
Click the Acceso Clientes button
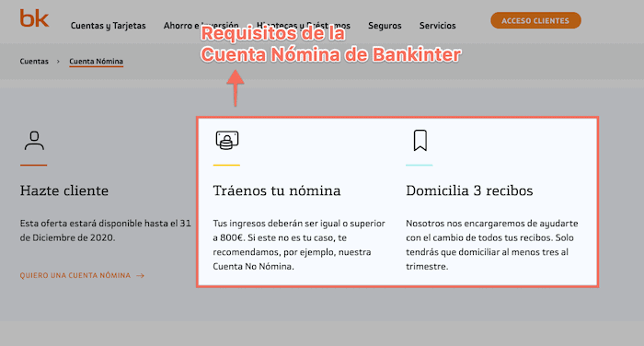535,20
